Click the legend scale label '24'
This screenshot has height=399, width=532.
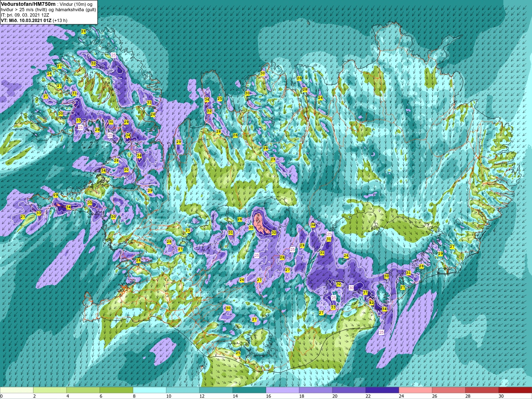[x=401, y=396]
